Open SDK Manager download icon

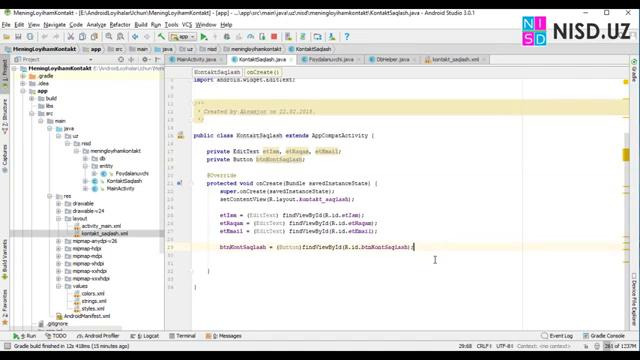pos(332,37)
